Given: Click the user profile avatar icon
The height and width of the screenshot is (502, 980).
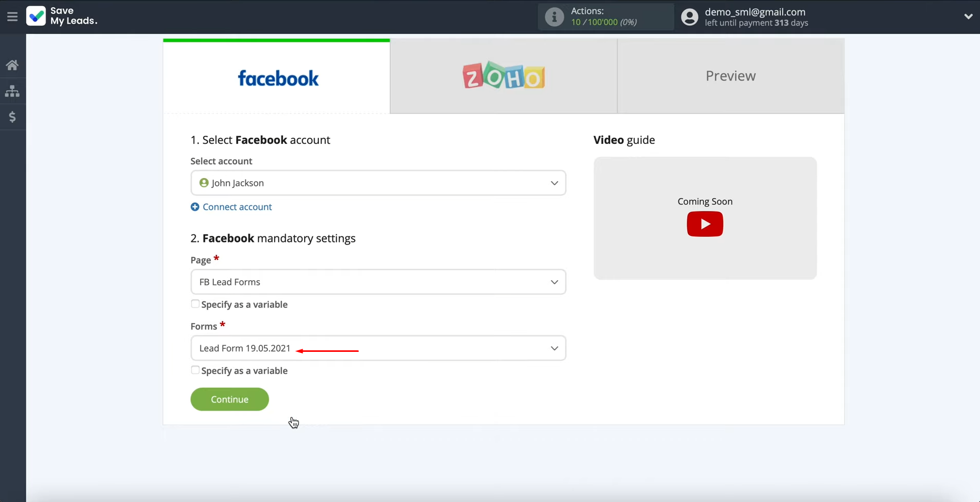Looking at the screenshot, I should pyautogui.click(x=690, y=17).
